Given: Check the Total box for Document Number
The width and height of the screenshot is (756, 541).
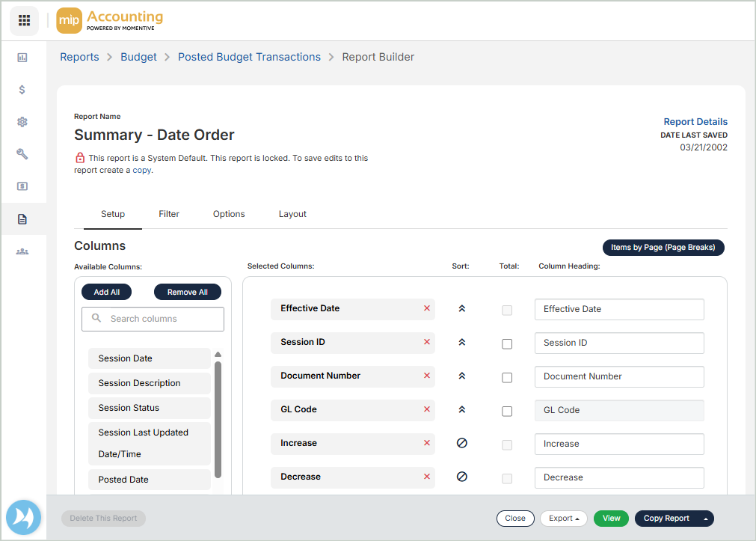Looking at the screenshot, I should 507,378.
